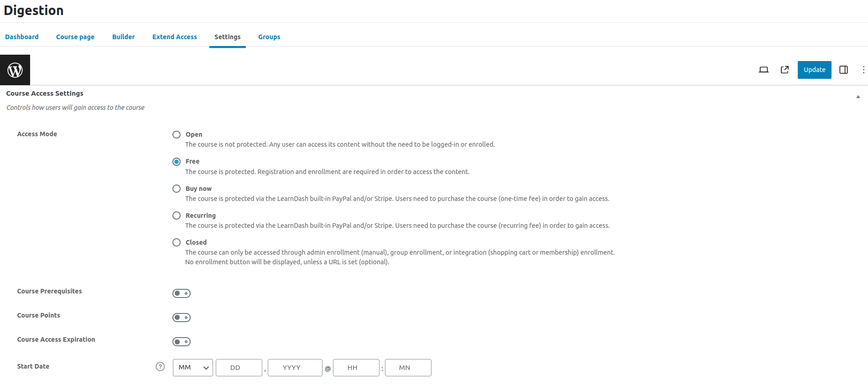The image size is (868, 390).
Task: Choose the Buy now access mode
Action: click(x=177, y=189)
